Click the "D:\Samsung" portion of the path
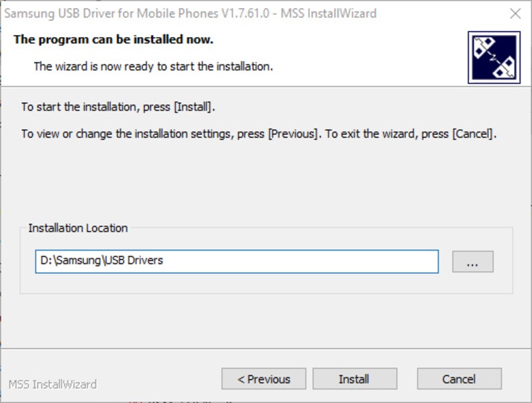Image resolution: width=532 pixels, height=403 pixels. [70, 261]
